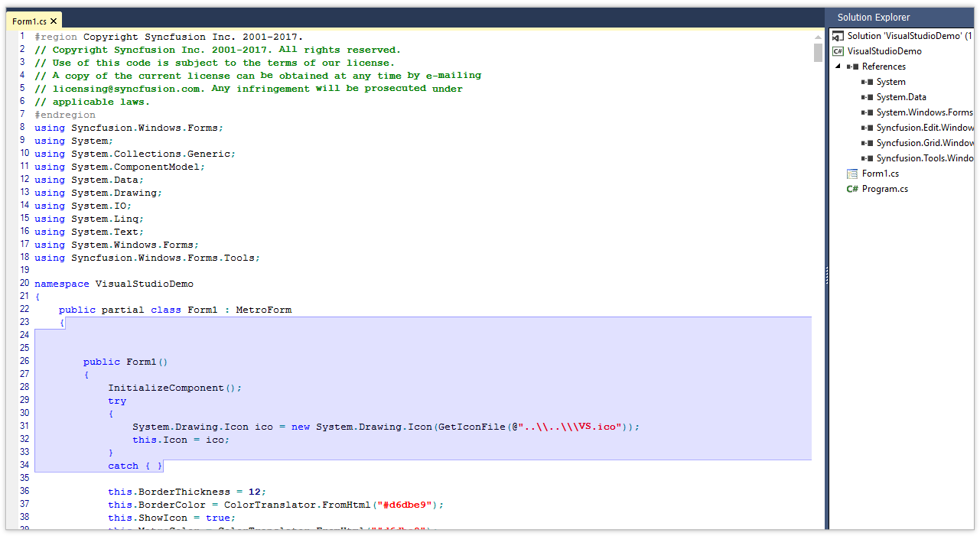Click the '#endregion' directive
980x536 pixels.
(65, 115)
